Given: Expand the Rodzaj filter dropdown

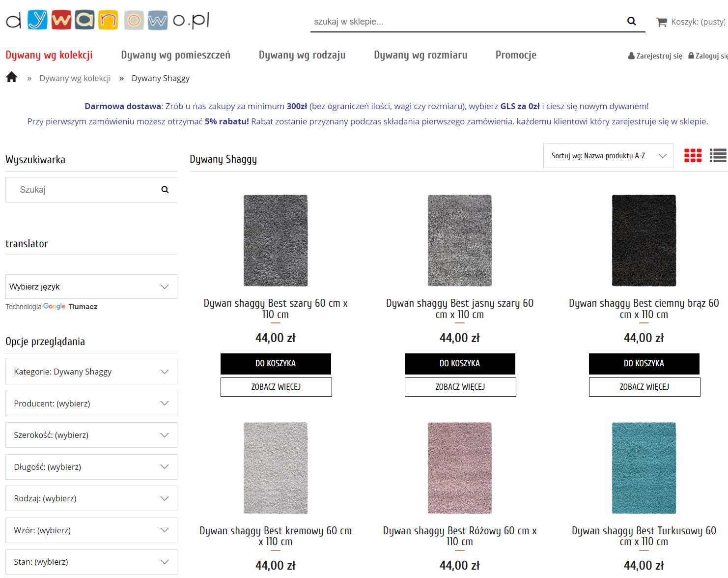Looking at the screenshot, I should click(x=91, y=498).
